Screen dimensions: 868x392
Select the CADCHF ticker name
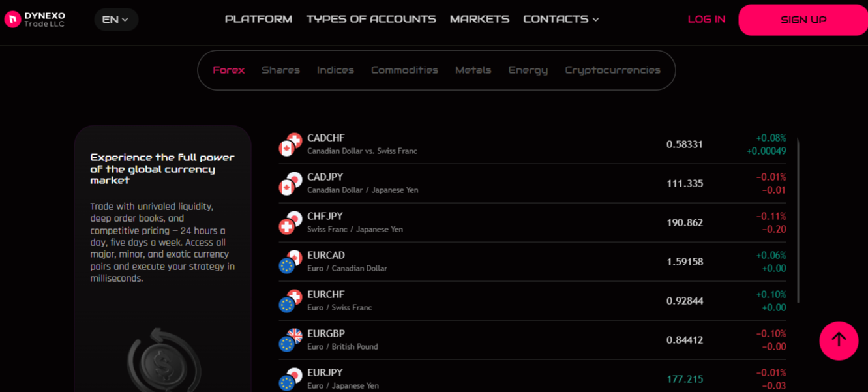pos(326,138)
